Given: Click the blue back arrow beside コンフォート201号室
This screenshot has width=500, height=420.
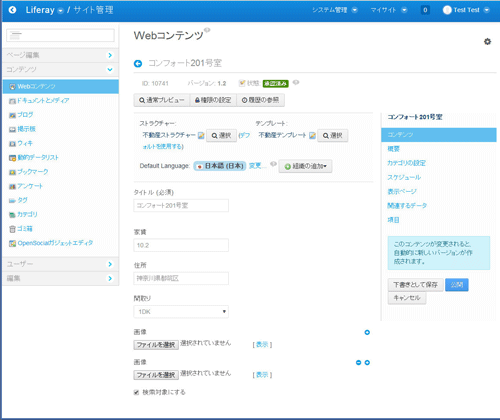Looking at the screenshot, I should click(x=138, y=63).
